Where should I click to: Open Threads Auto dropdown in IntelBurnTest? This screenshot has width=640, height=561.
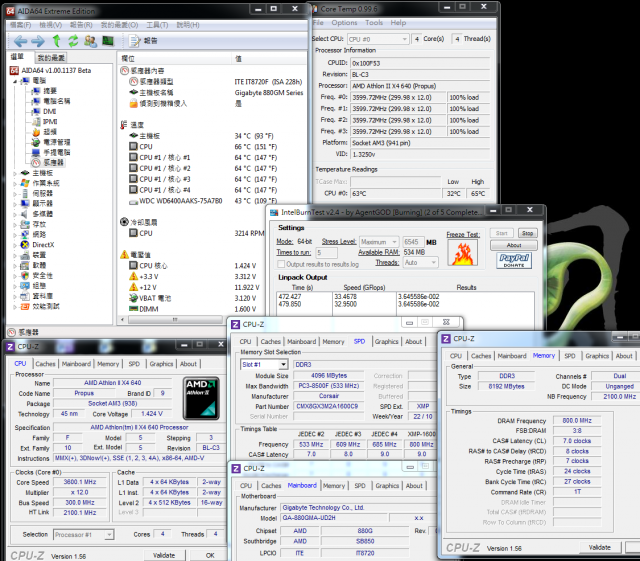(x=420, y=263)
